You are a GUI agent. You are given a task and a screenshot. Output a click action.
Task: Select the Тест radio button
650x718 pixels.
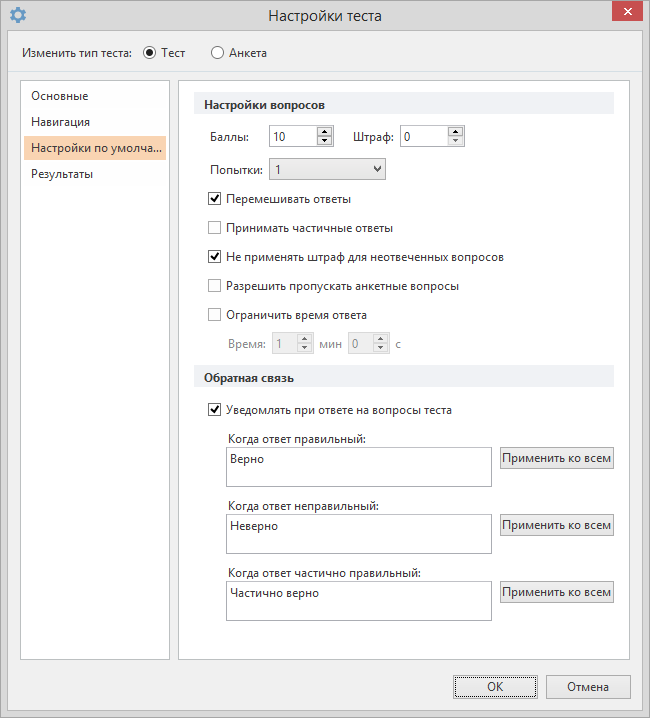149,53
